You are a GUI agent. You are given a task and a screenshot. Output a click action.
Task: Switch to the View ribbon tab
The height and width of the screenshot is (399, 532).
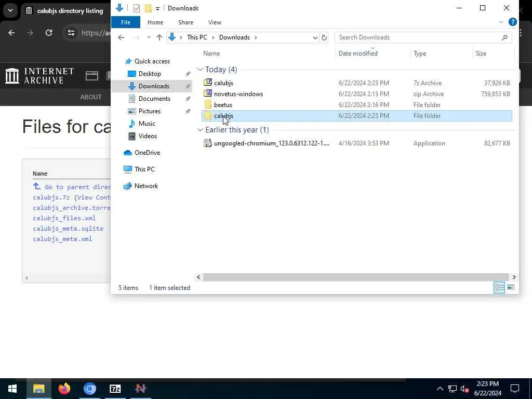tap(215, 22)
